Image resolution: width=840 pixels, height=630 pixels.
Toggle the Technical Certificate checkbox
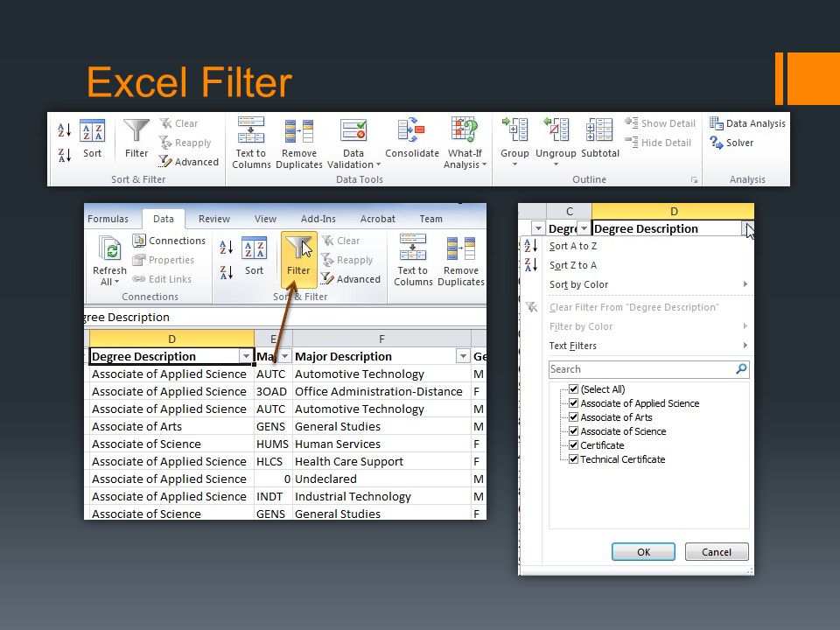573,458
